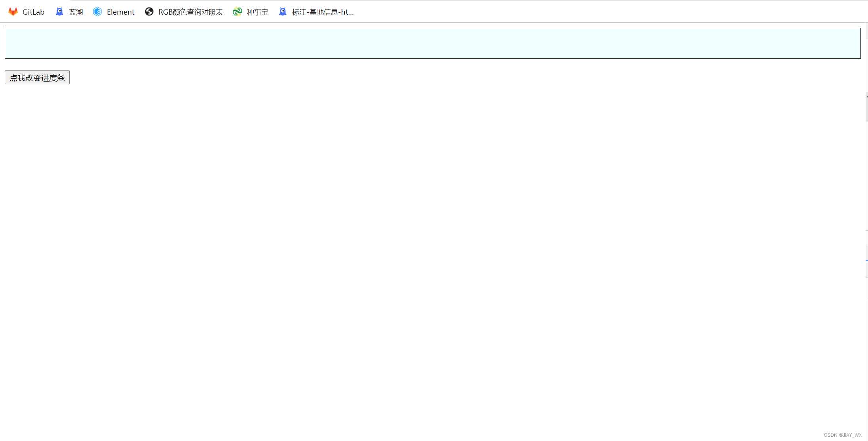Click the light cyan progress bar box
This screenshot has height=441, width=868.
pyautogui.click(x=433, y=43)
